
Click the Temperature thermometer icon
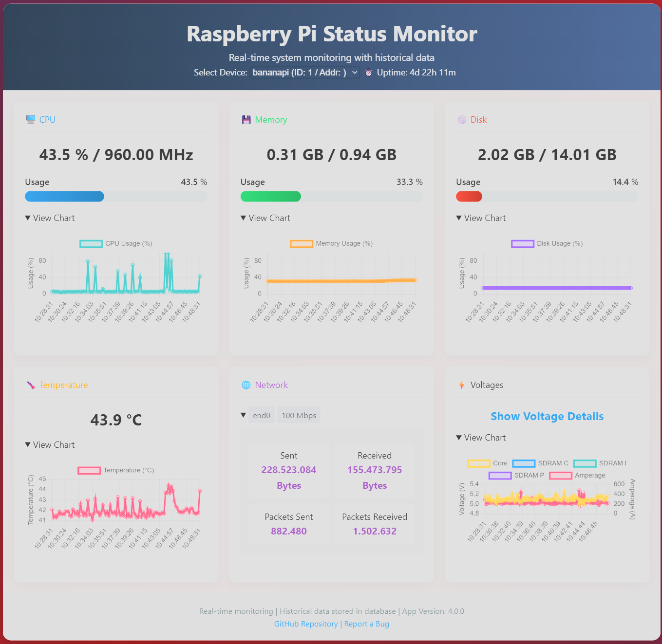(x=30, y=385)
